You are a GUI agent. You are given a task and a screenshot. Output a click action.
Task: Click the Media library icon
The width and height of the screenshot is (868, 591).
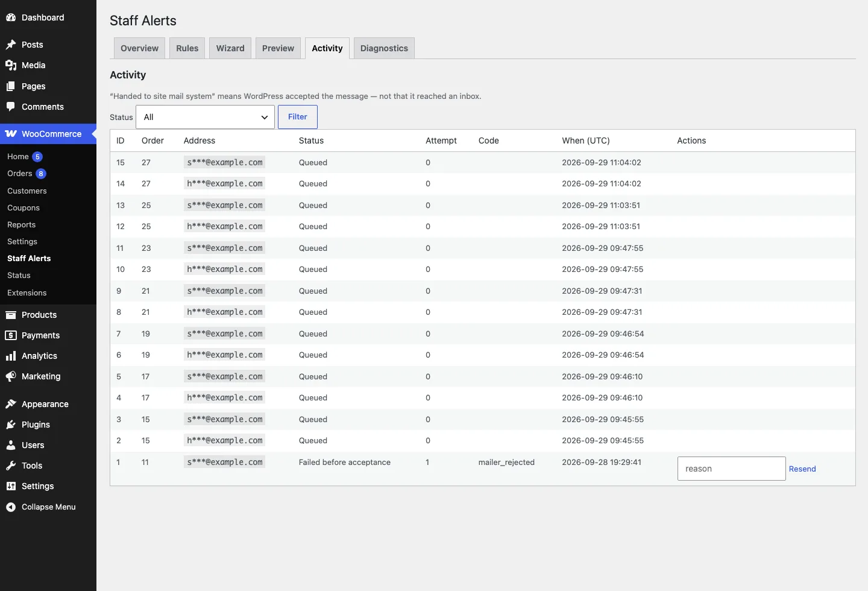(11, 65)
